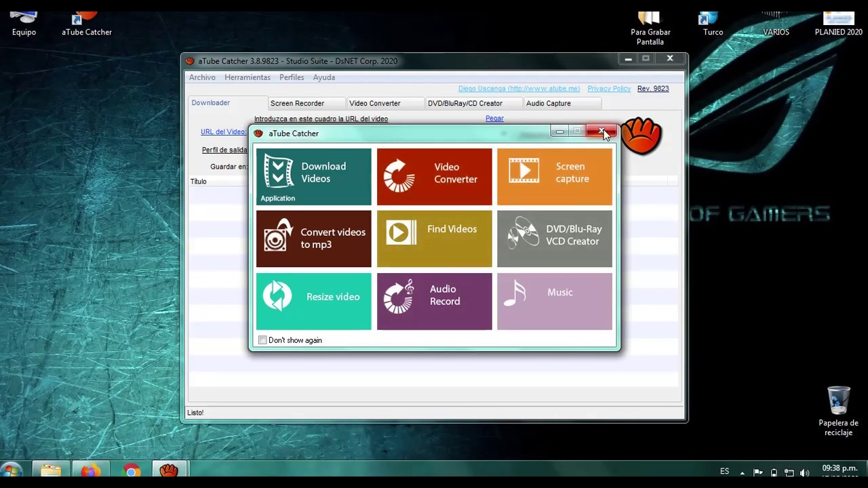Viewport: 868px width, 488px height.
Task: Open the Diego Uscanga atube.me link
Action: (519, 89)
